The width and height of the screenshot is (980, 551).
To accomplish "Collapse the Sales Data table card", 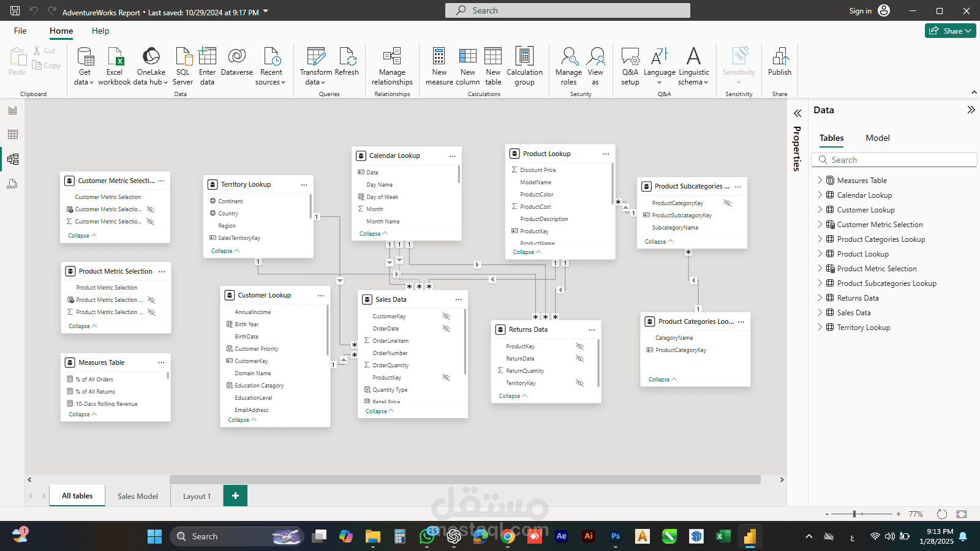I will tap(380, 411).
